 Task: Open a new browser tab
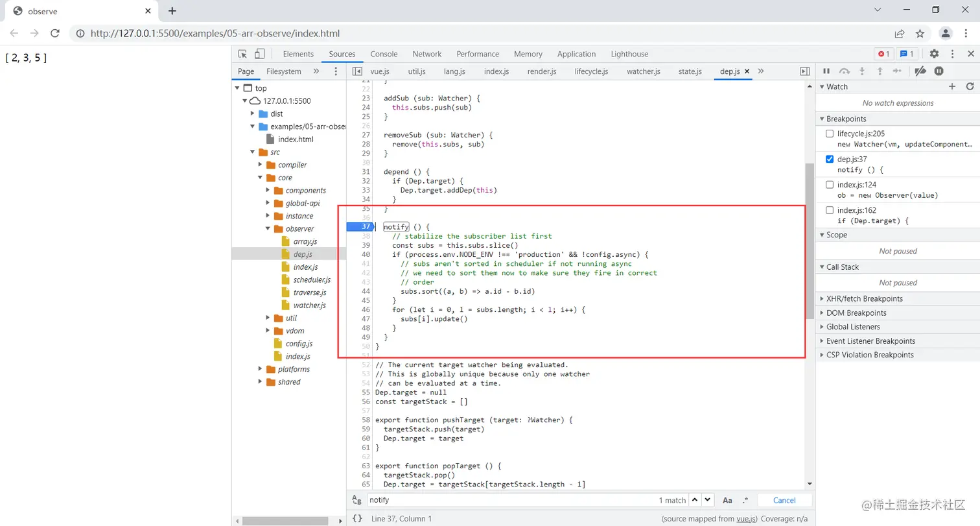[172, 11]
